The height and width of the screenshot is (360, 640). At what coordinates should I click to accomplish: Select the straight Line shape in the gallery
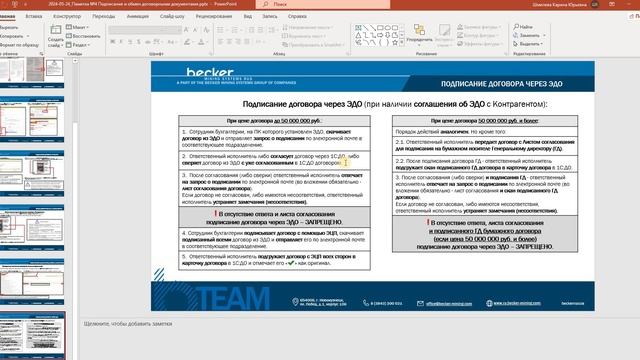366,28
